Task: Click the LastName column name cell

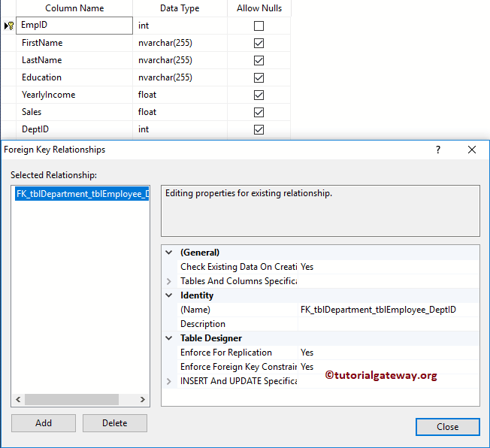Action: click(74, 60)
